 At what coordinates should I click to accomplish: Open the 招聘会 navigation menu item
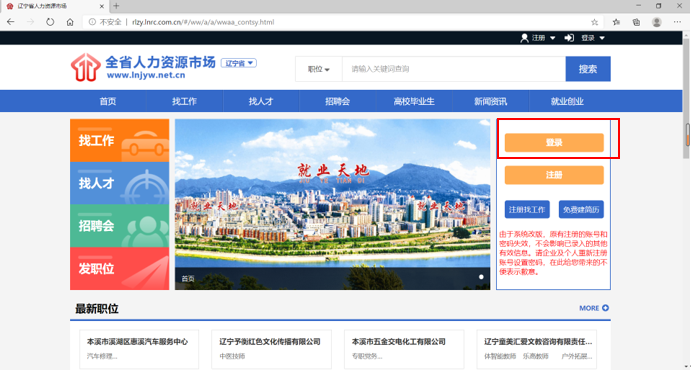tap(338, 101)
